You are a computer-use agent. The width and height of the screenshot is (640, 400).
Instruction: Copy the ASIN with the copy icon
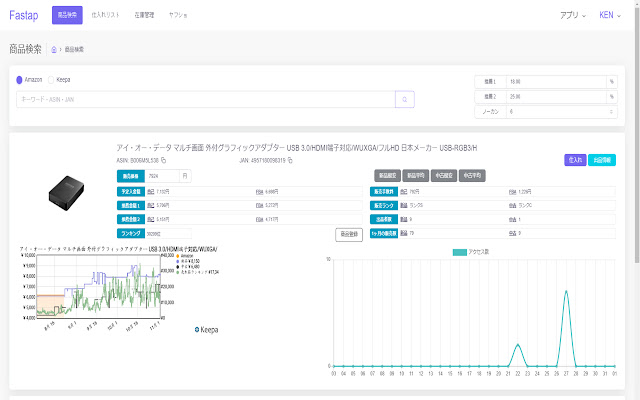[x=165, y=160]
